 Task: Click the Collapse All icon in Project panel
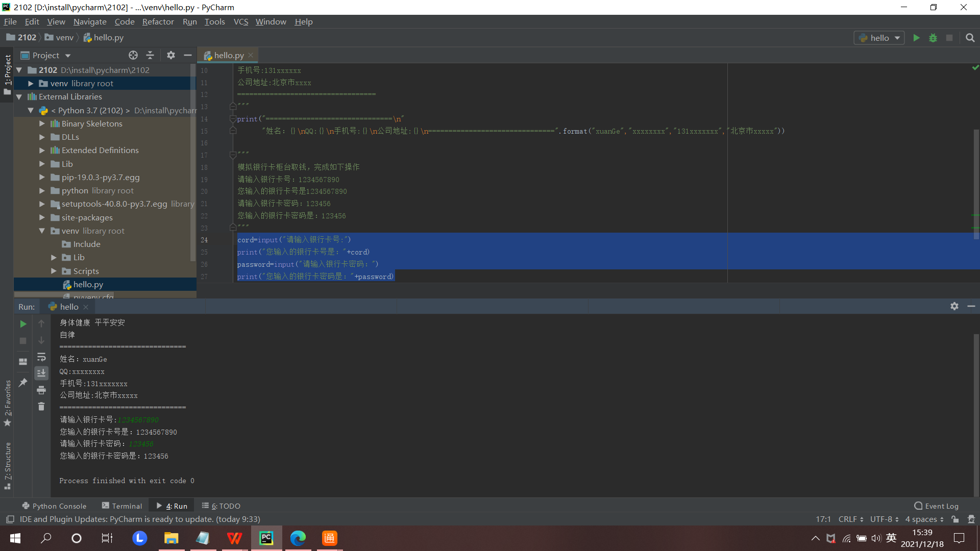pyautogui.click(x=150, y=55)
